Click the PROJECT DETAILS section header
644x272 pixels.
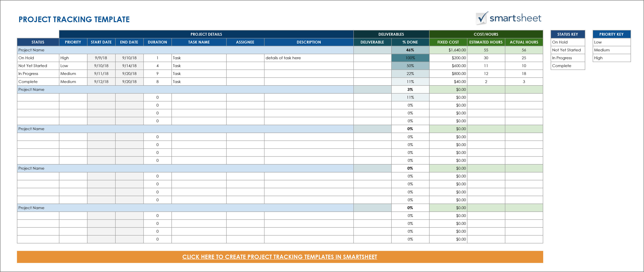click(x=206, y=34)
